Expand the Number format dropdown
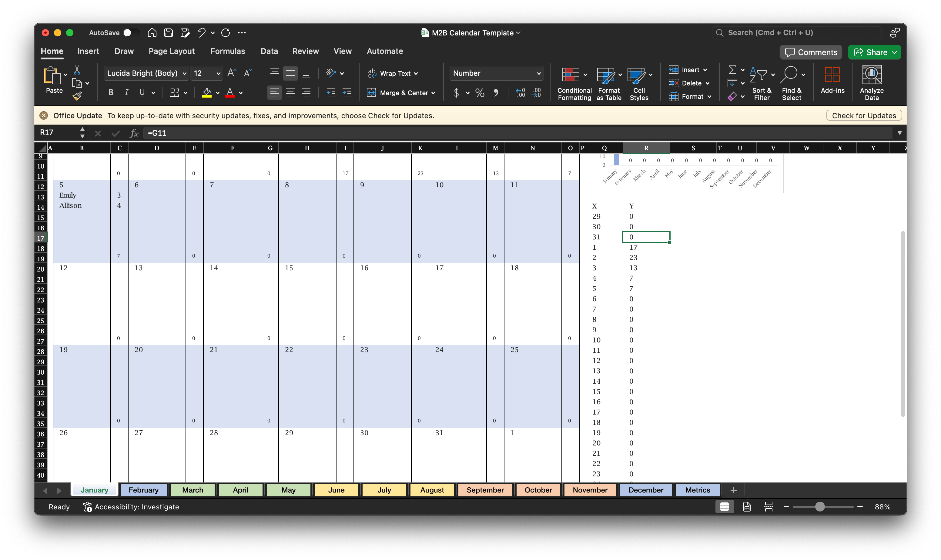 pos(539,74)
